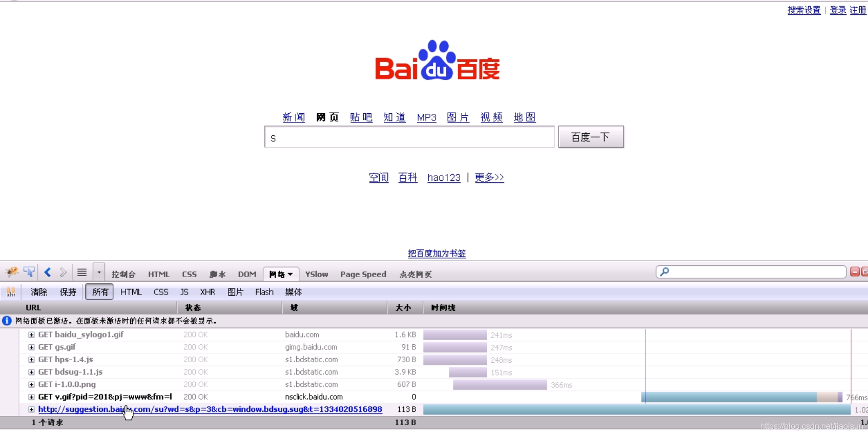The height and width of the screenshot is (436, 868).
Task: Click the 百度一下 search button
Action: coord(591,137)
